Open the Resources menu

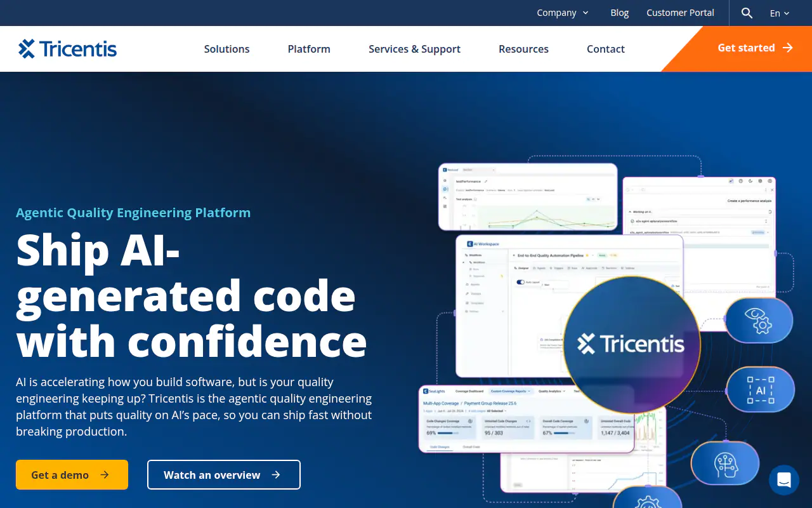coord(523,49)
